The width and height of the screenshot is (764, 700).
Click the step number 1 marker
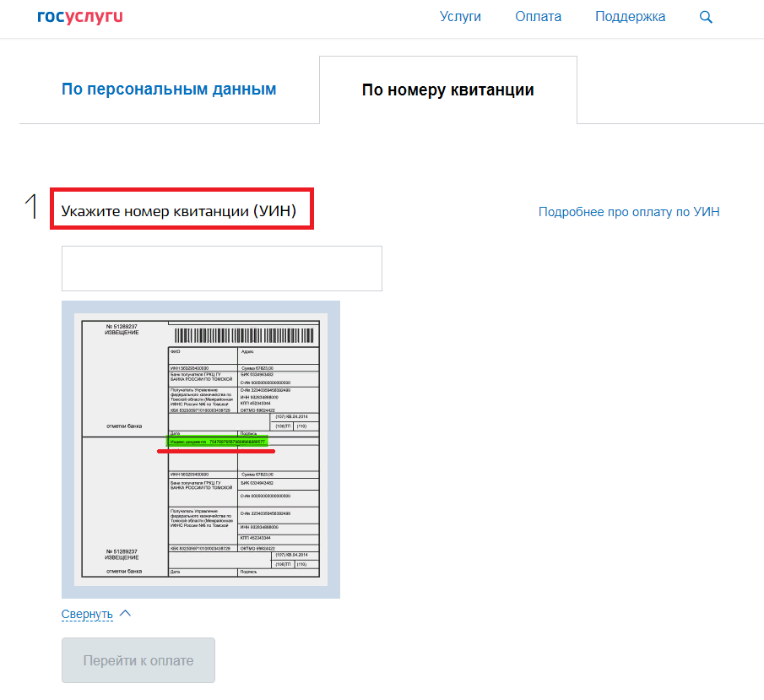tap(32, 208)
